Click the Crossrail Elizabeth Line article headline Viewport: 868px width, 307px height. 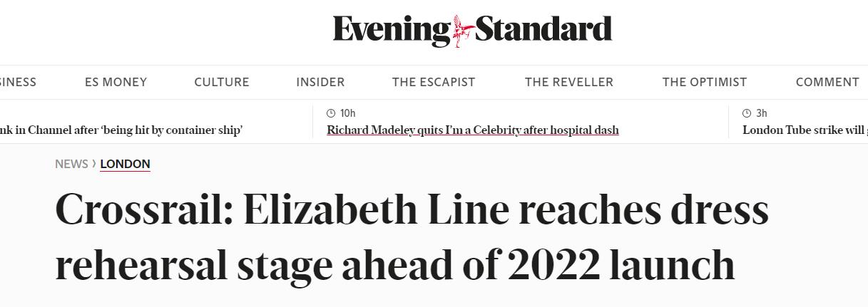click(x=412, y=236)
